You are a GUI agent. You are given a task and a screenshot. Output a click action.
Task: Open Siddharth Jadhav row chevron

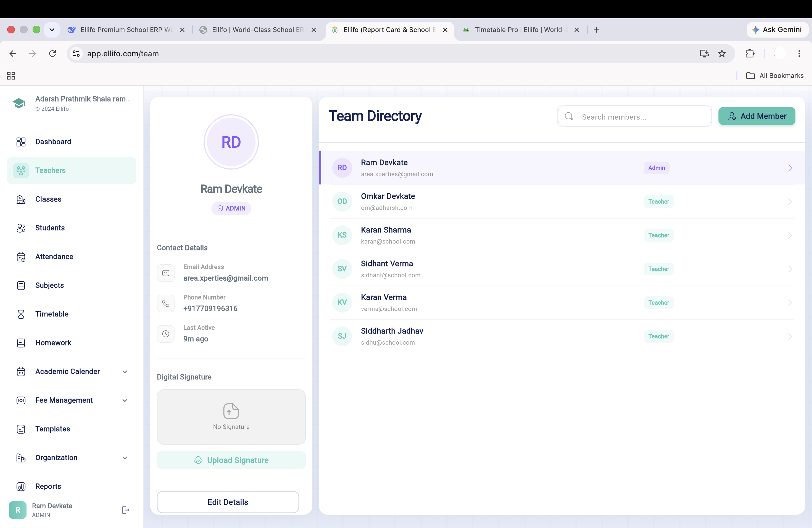coord(789,336)
